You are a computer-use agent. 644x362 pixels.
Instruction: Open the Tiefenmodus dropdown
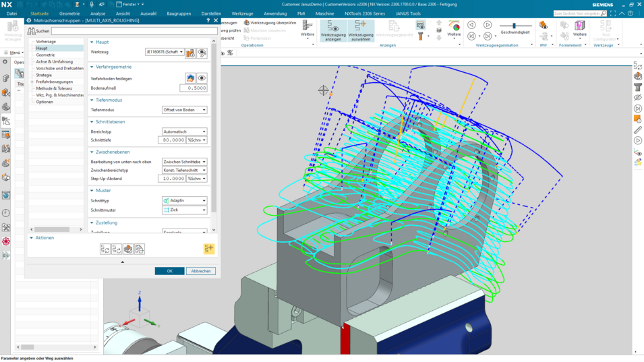(184, 110)
